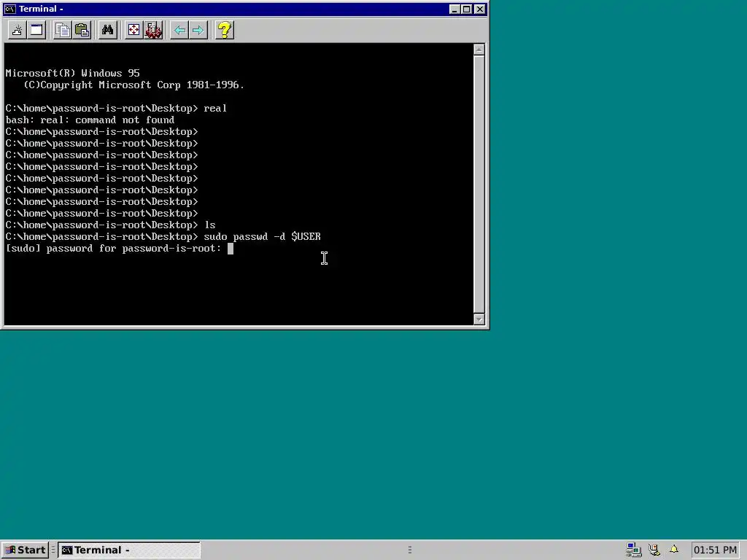This screenshot has width=747, height=560.
Task: Copy selection with the Copy toolbar icon
Action: pos(63,31)
